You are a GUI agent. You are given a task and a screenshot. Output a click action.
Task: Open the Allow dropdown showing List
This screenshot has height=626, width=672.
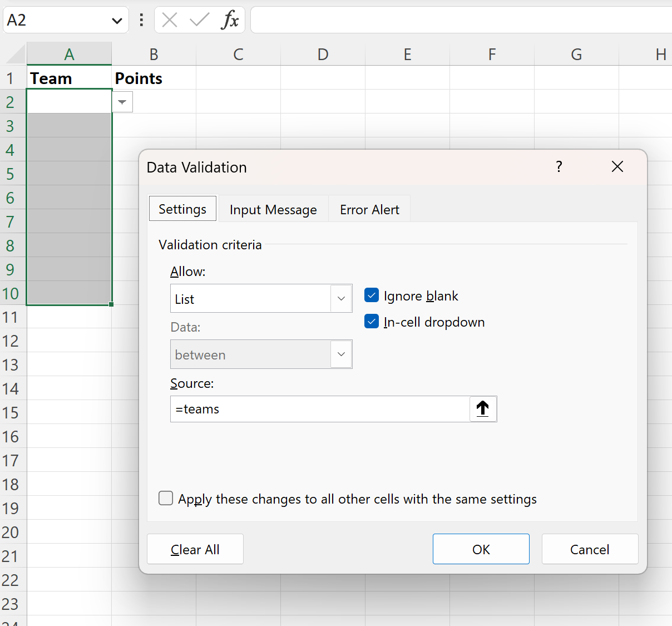(x=340, y=298)
